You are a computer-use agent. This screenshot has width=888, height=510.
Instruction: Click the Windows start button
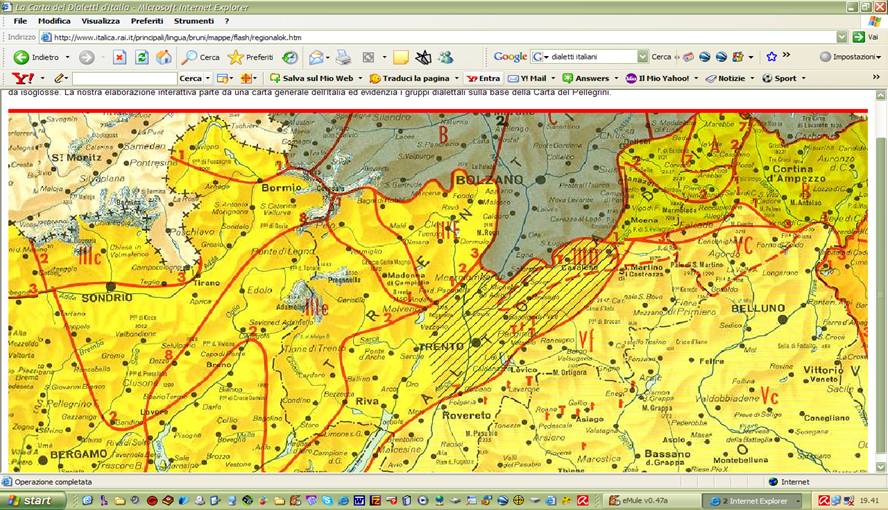tap(31, 501)
